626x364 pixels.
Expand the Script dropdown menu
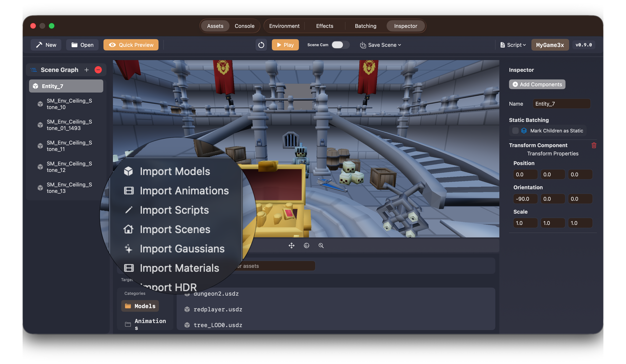coord(513,45)
